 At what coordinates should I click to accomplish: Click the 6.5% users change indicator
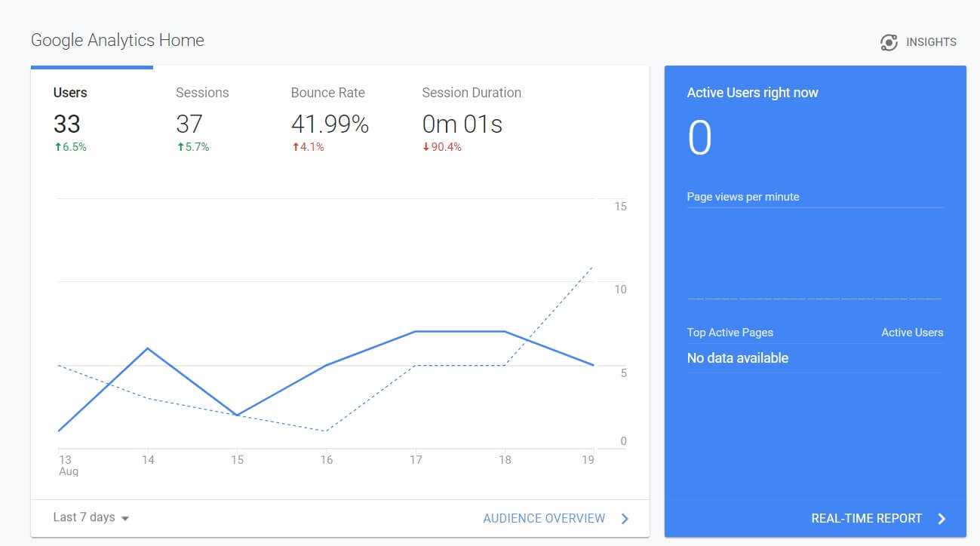pos(70,147)
